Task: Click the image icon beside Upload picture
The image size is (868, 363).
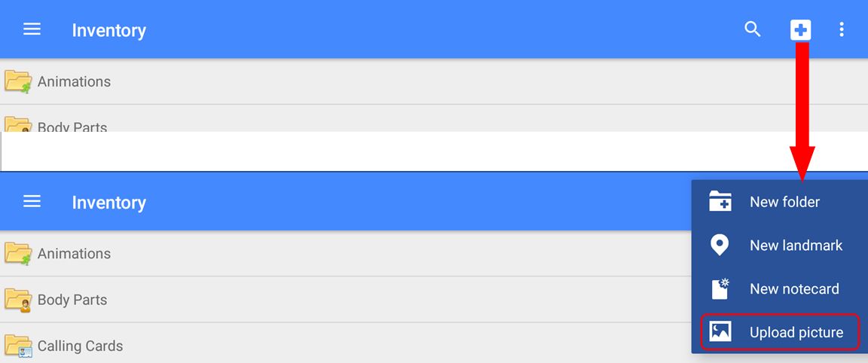Action: (720, 332)
